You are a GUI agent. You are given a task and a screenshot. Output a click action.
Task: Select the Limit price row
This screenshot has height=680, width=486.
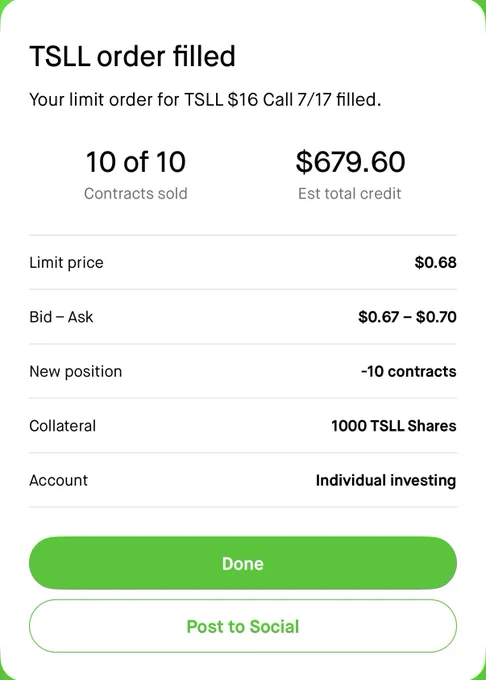pyautogui.click(x=243, y=262)
